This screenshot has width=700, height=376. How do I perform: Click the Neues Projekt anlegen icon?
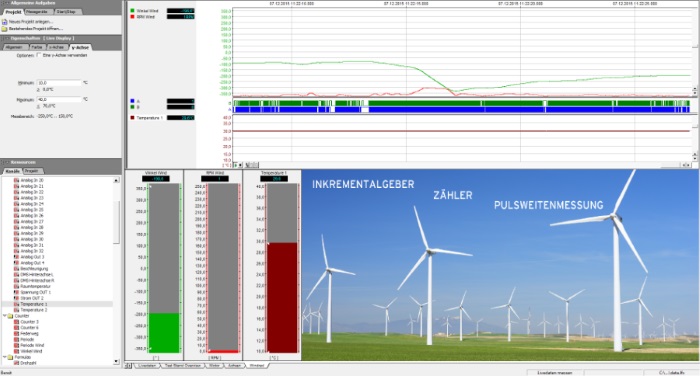(4, 21)
